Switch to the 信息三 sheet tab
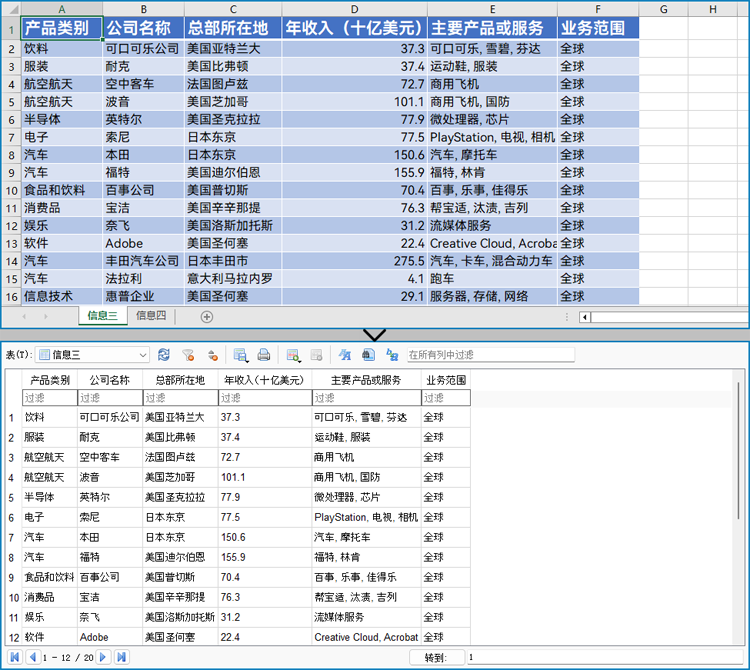Screen dimensions: 750x670 (102, 316)
